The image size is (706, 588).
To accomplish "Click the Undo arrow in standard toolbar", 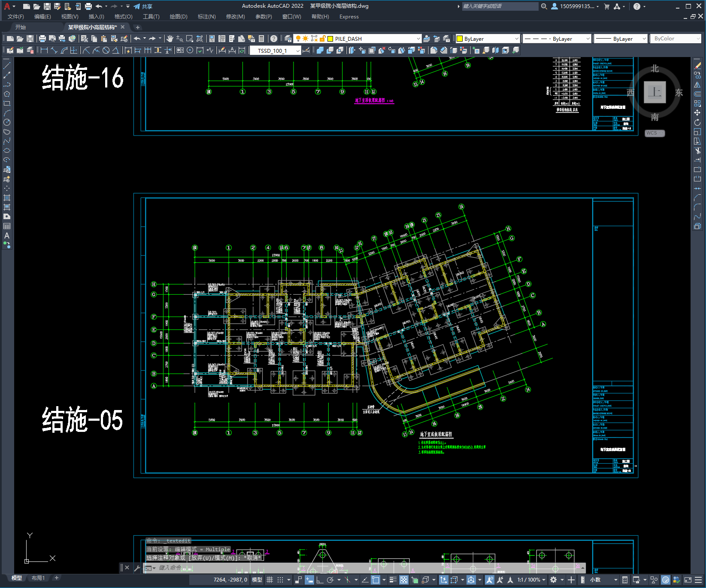I will pos(137,39).
